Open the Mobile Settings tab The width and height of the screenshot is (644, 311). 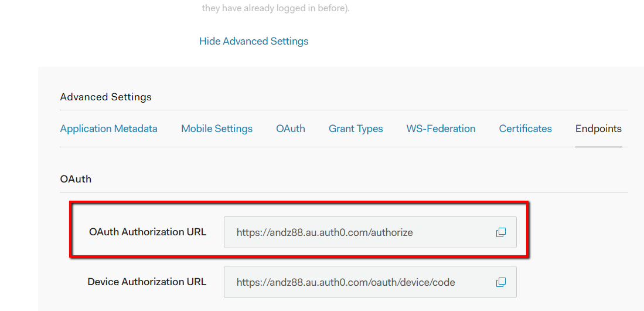click(x=217, y=129)
